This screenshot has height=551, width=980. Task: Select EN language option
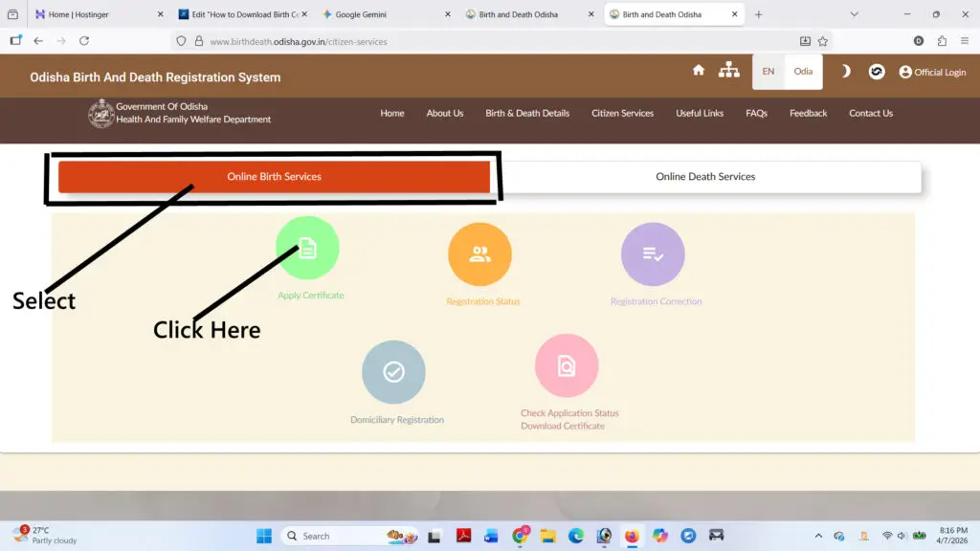pyautogui.click(x=768, y=72)
